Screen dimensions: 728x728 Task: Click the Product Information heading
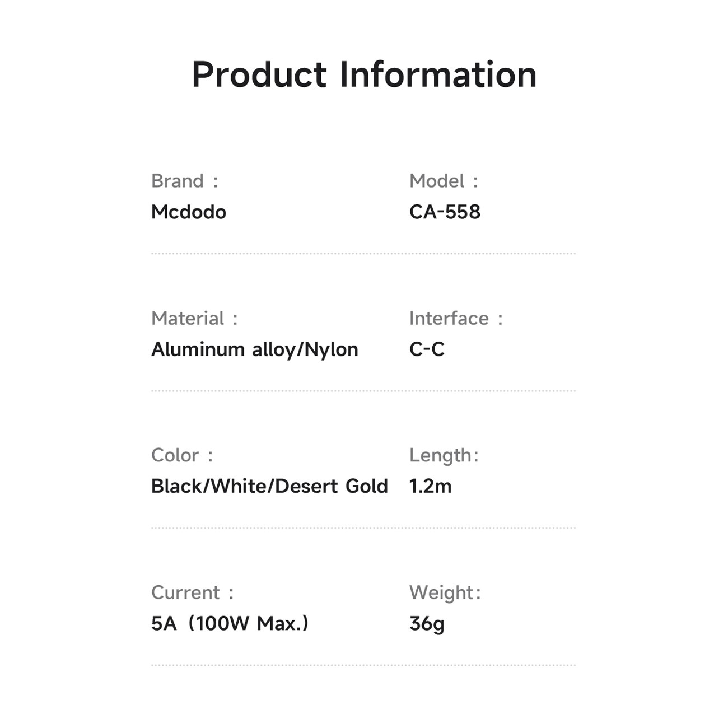[x=364, y=74]
